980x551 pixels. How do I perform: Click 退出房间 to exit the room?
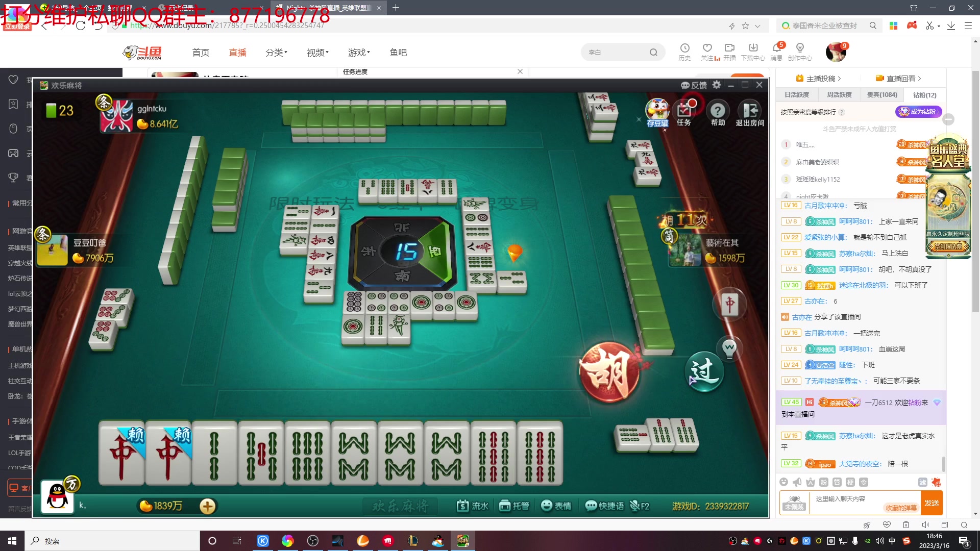point(750,111)
